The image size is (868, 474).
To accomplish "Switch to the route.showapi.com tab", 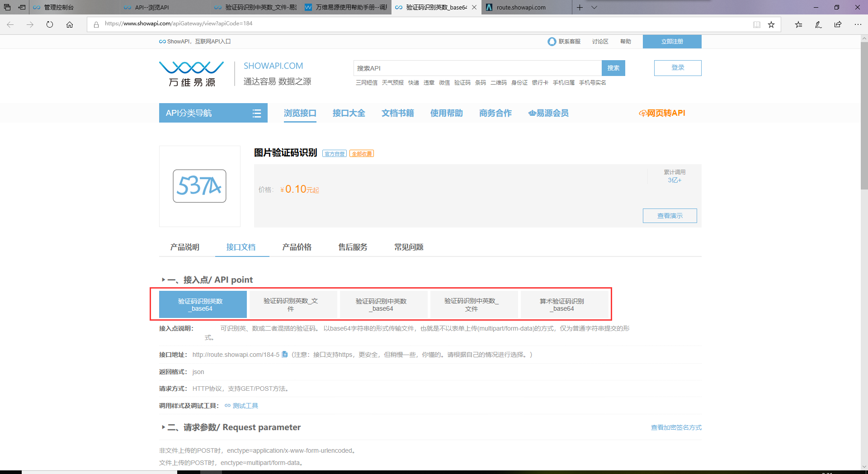I will coord(527,7).
